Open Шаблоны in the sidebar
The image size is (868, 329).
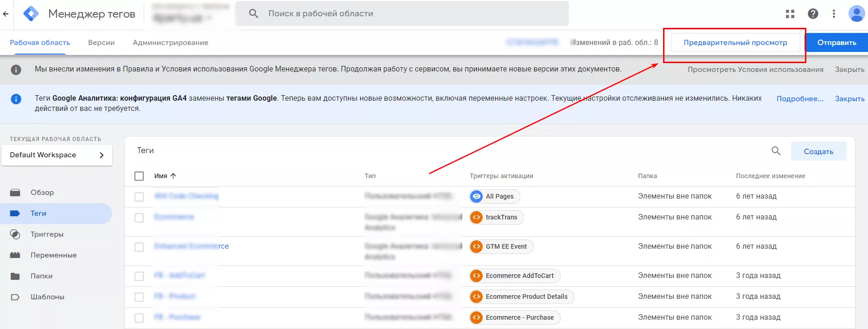pos(47,297)
